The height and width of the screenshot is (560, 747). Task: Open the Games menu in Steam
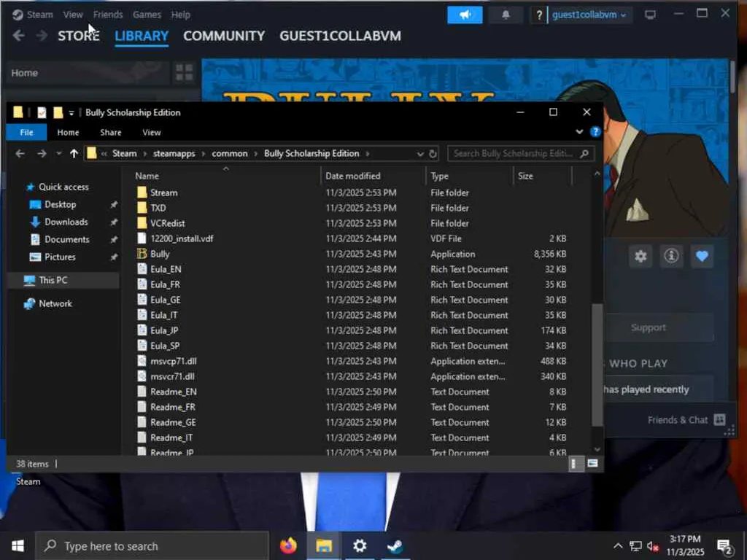147,15
